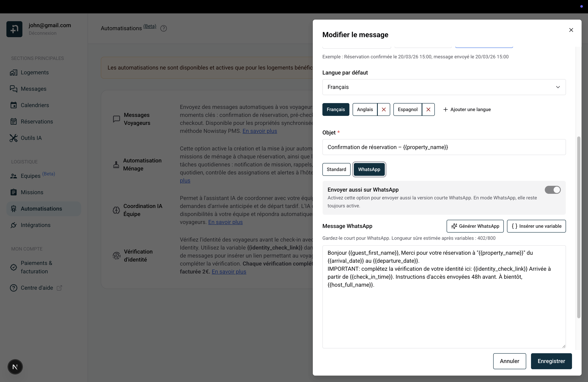Switch to the Français language tab
The image size is (588, 382).
[x=336, y=109]
